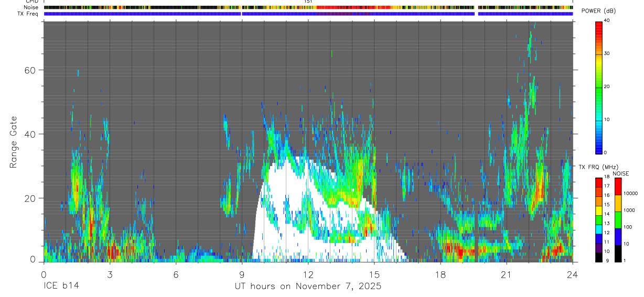Viewport: 644px width, 297px height.
Task: Click the "40" tick on Power color bar
Action: coord(607,20)
